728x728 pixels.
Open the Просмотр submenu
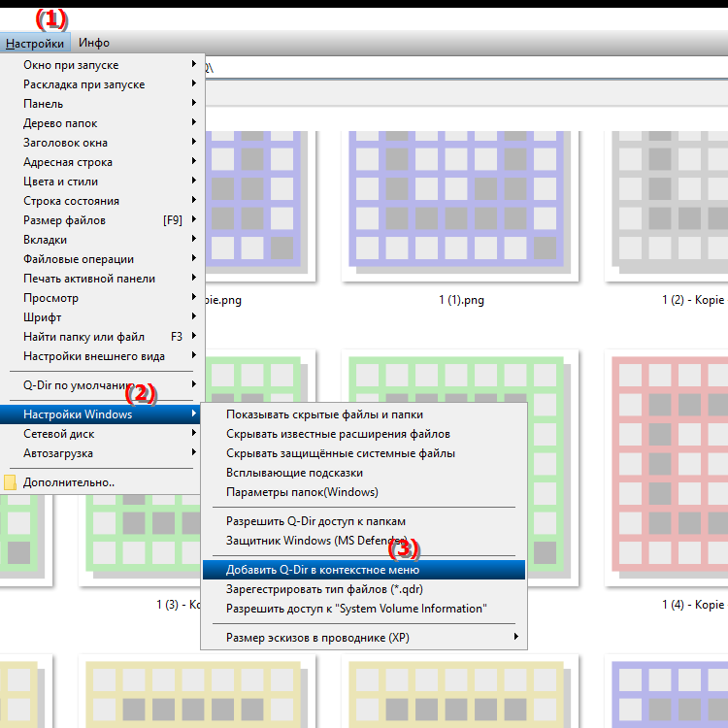pyautogui.click(x=101, y=298)
